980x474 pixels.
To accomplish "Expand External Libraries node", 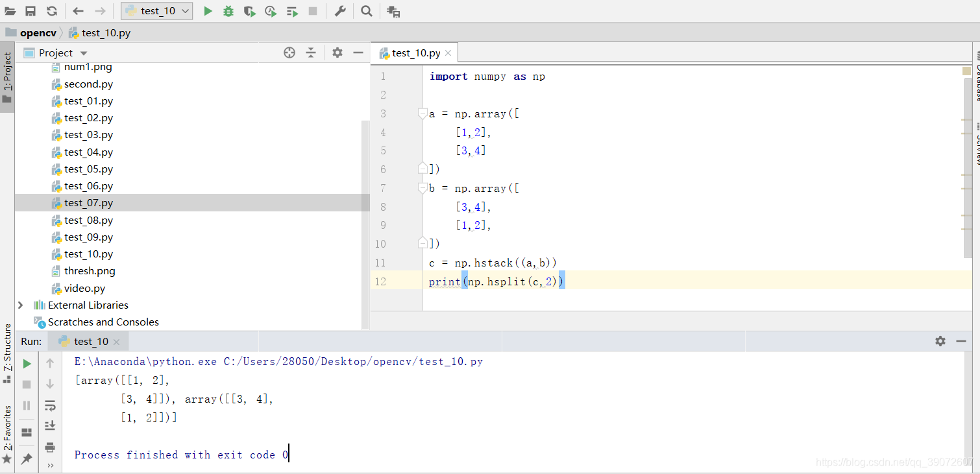I will pyautogui.click(x=20, y=305).
